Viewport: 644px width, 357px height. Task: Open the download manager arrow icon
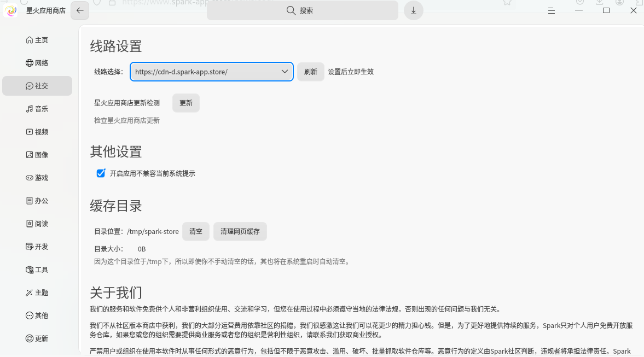coord(413,10)
